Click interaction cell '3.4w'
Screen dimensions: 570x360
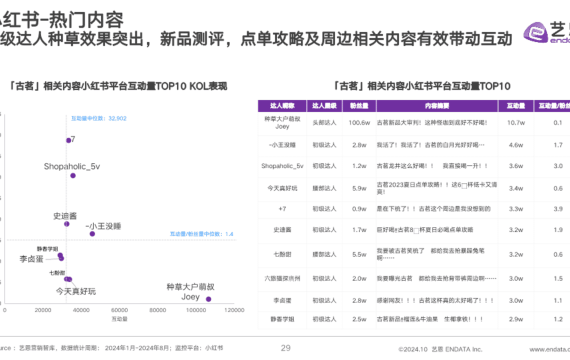[x=516, y=188]
